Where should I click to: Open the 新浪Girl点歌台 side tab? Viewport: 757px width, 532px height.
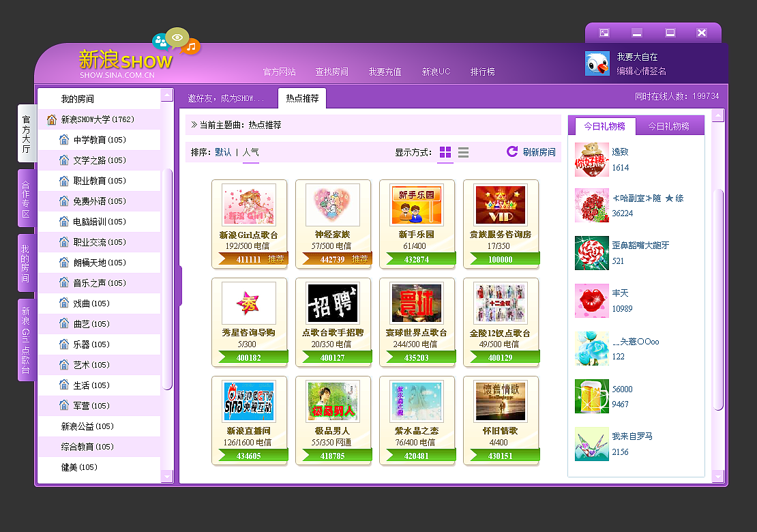[26, 340]
